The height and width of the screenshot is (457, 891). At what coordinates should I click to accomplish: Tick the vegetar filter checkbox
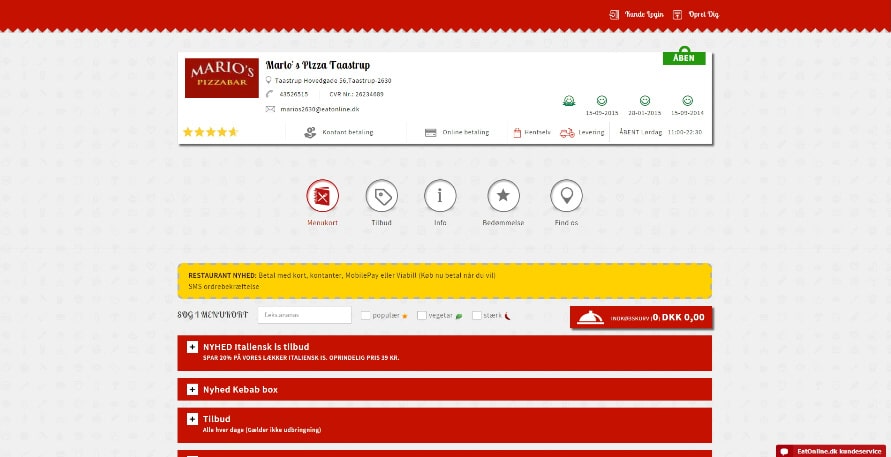(422, 315)
